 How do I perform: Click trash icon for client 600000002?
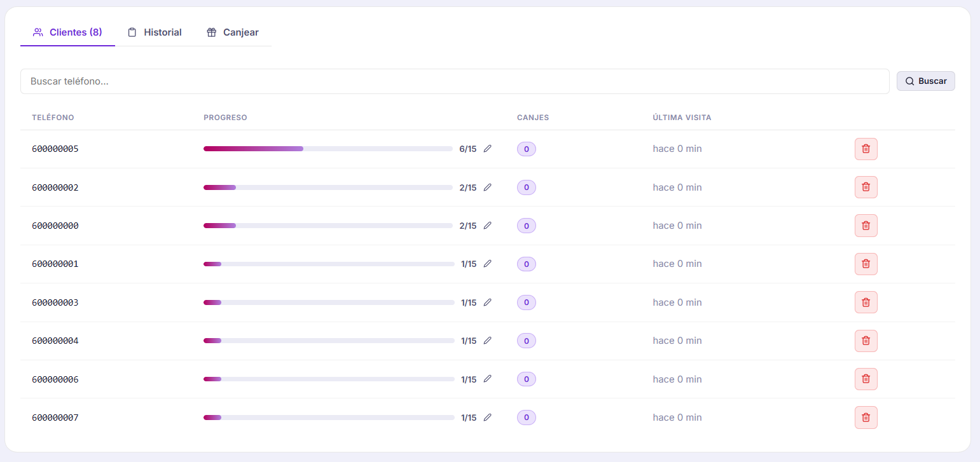[866, 187]
